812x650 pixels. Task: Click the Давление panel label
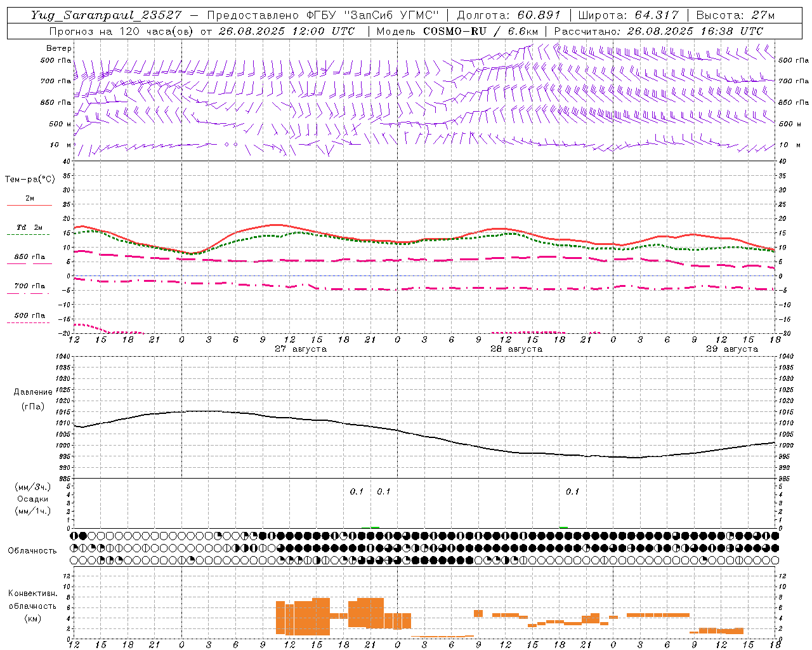[x=33, y=392]
